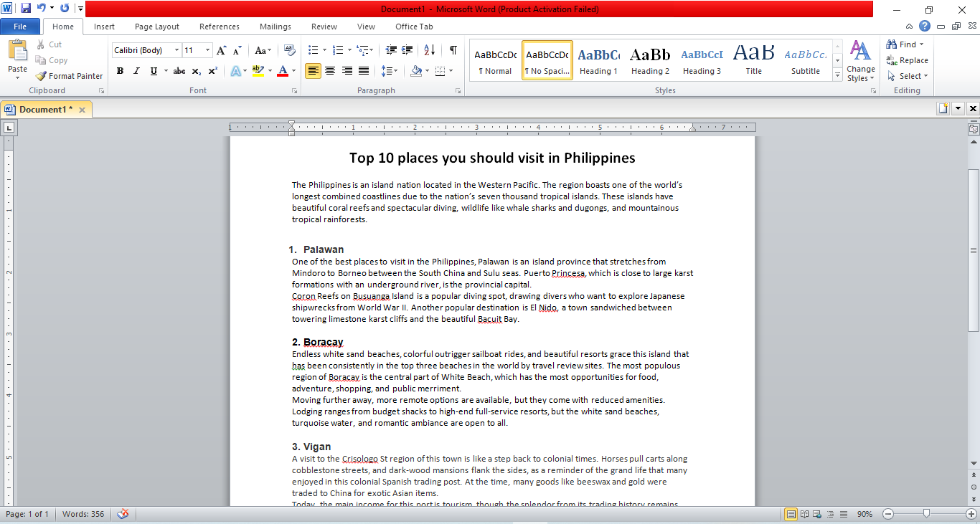This screenshot has width=980, height=524.
Task: Click the Format Painter brush icon
Action: point(42,76)
